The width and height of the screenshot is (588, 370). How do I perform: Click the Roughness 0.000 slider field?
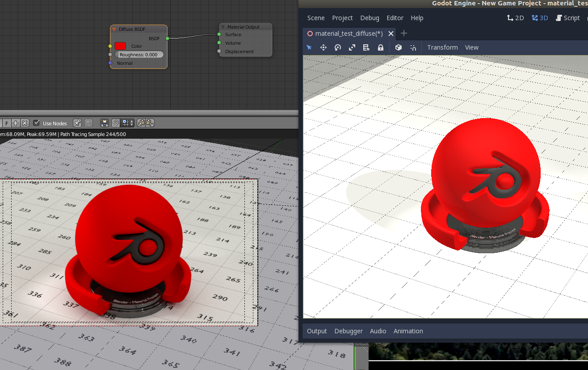click(x=139, y=55)
